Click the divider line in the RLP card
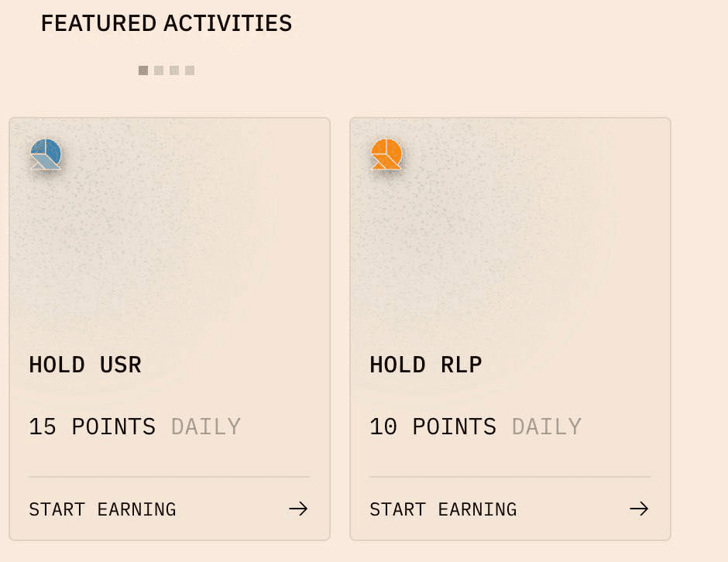The width and height of the screenshot is (728, 562). tap(510, 477)
